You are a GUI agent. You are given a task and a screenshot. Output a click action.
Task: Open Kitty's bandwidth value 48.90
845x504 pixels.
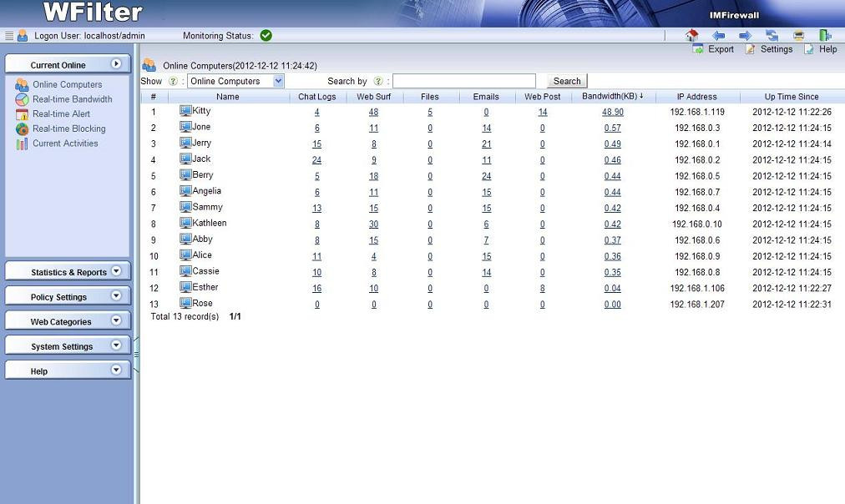pos(613,112)
